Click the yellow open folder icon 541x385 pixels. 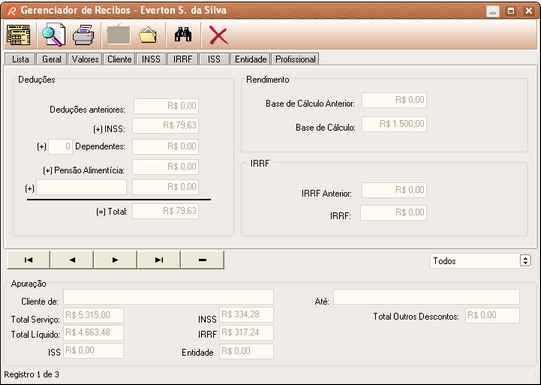(x=148, y=35)
